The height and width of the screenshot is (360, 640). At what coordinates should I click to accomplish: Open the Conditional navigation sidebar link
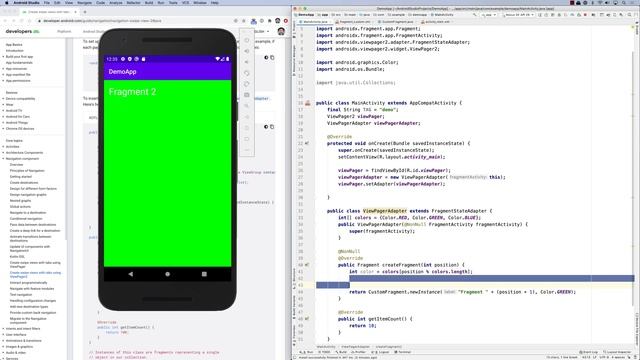coord(26,219)
